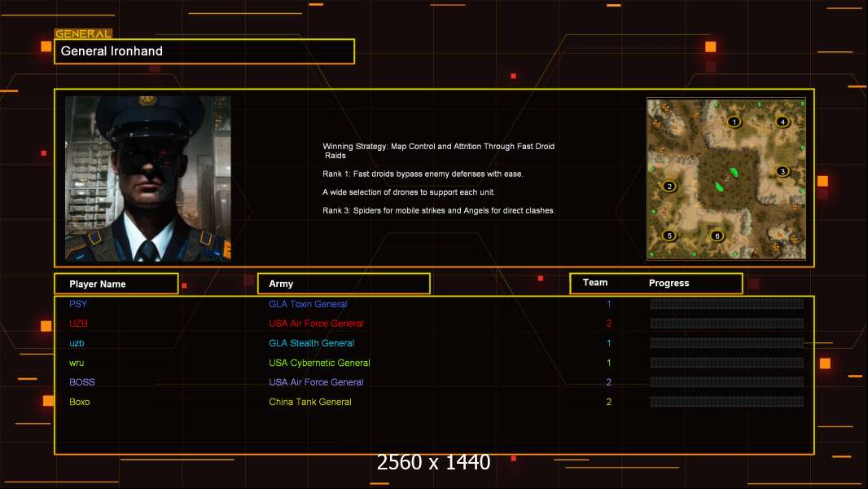Viewport: 868px width, 489px height.
Task: Click BOSS's USA Air Force General entry
Action: 316,382
